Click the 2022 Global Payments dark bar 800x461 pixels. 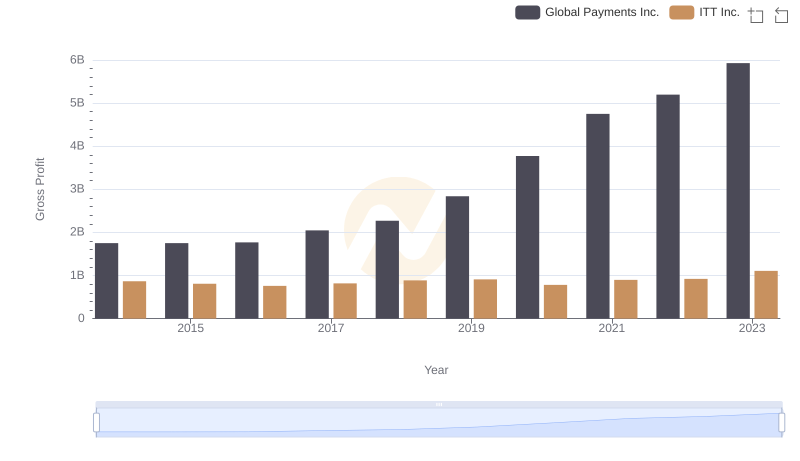pos(668,207)
